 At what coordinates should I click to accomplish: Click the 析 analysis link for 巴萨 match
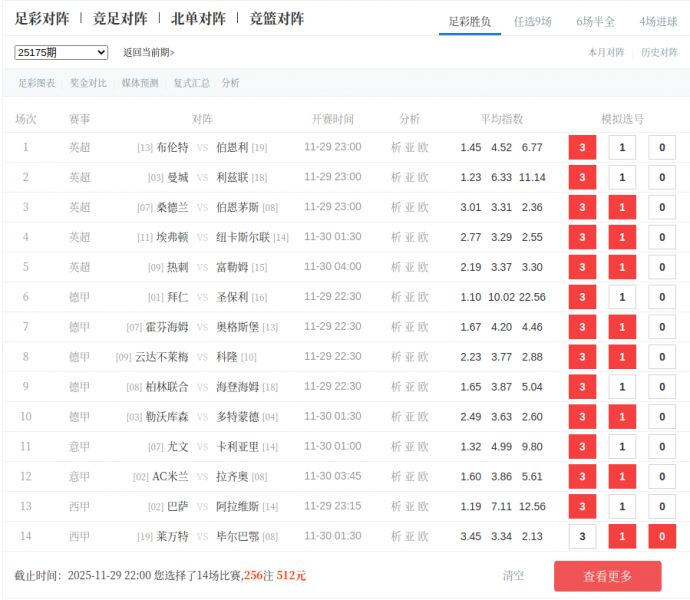click(396, 507)
